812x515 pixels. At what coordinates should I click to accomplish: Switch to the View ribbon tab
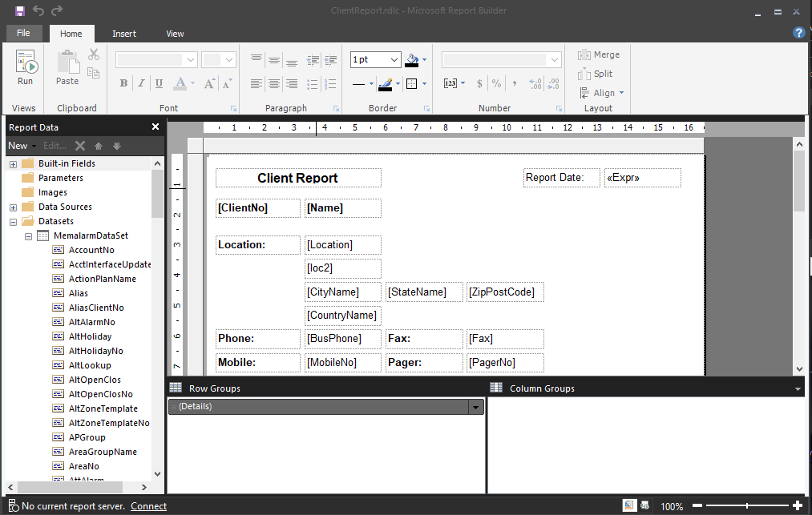(175, 34)
